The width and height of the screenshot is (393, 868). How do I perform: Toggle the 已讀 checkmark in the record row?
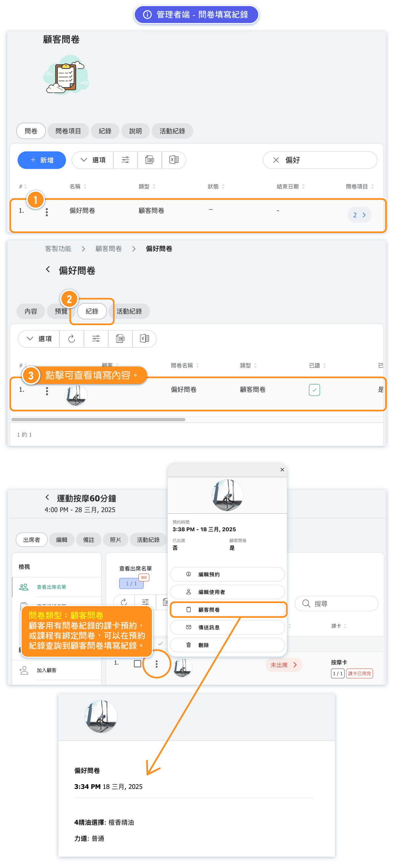[x=314, y=390]
